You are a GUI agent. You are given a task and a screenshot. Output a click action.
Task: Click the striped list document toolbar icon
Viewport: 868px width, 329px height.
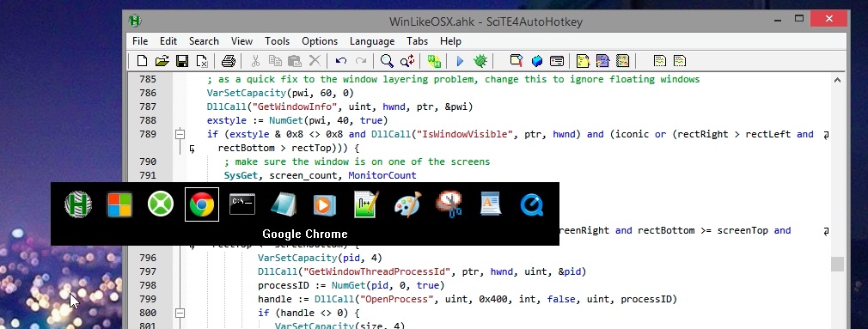pos(623,61)
